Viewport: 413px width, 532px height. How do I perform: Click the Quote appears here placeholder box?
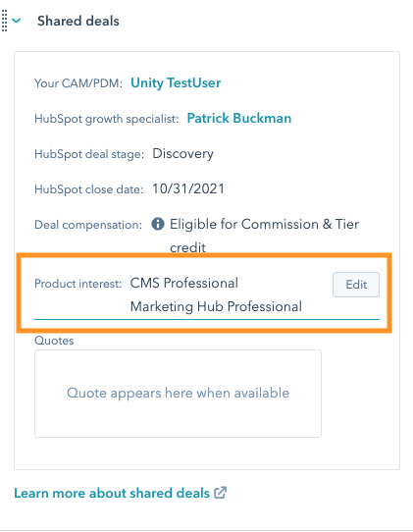[x=178, y=394]
